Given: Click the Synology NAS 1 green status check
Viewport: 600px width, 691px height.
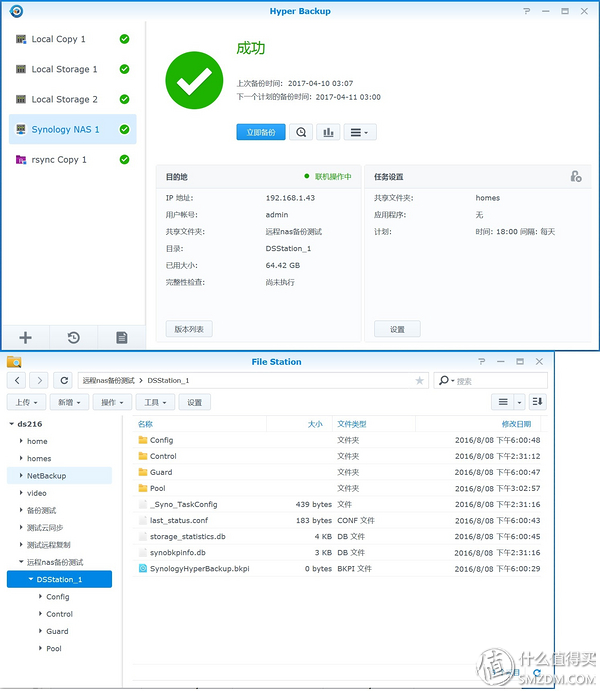Looking at the screenshot, I should point(125,129).
